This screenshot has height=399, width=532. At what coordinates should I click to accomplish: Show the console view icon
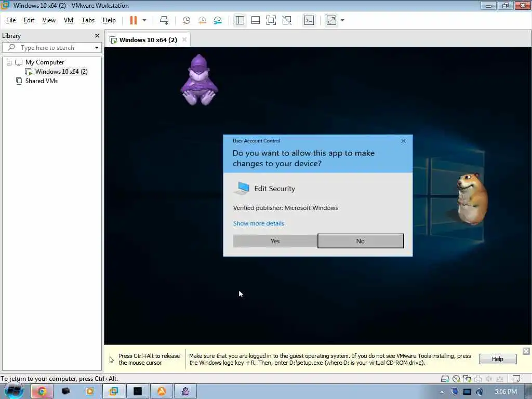(309, 20)
